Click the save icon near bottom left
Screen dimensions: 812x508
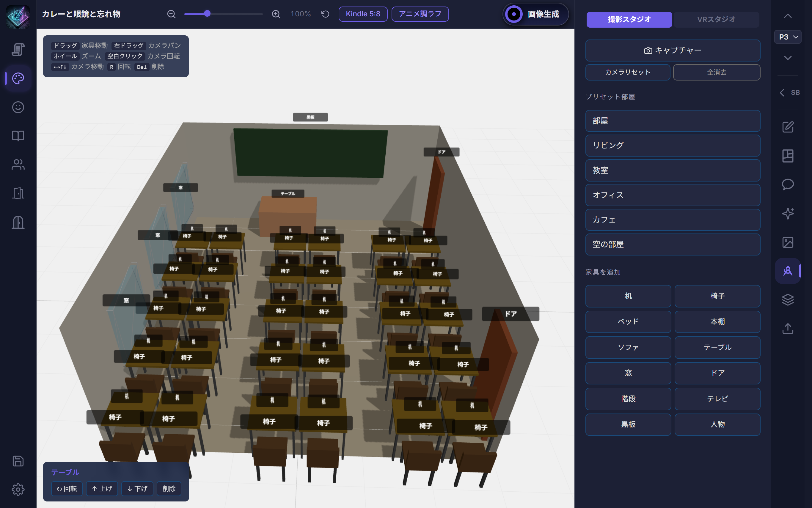pyautogui.click(x=18, y=461)
